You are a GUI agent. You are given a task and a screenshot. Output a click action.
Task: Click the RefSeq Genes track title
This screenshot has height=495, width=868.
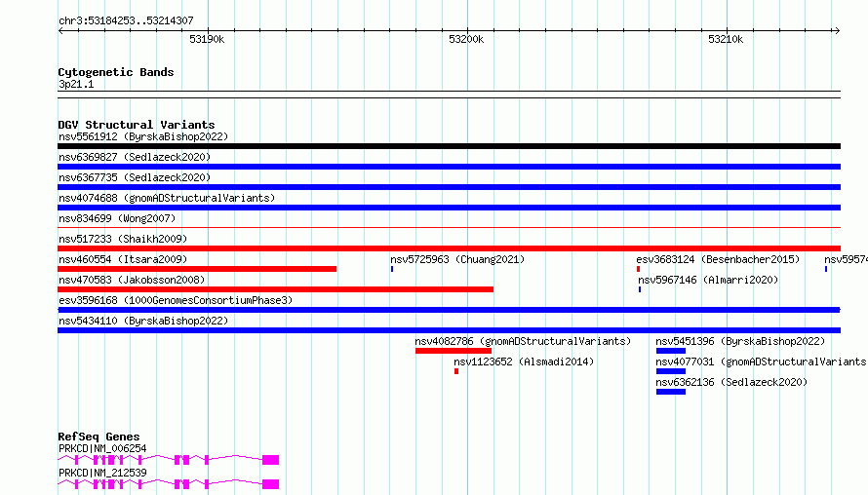99,437
